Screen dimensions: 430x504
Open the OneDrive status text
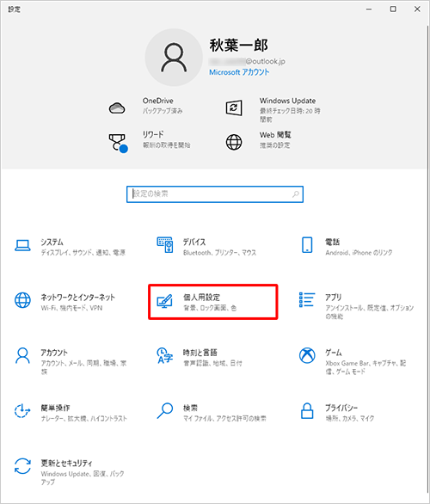tap(163, 111)
